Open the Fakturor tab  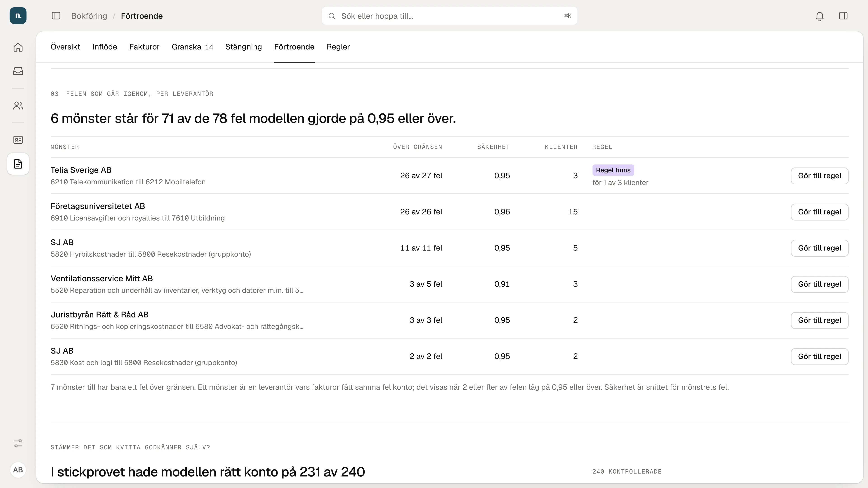pyautogui.click(x=144, y=47)
